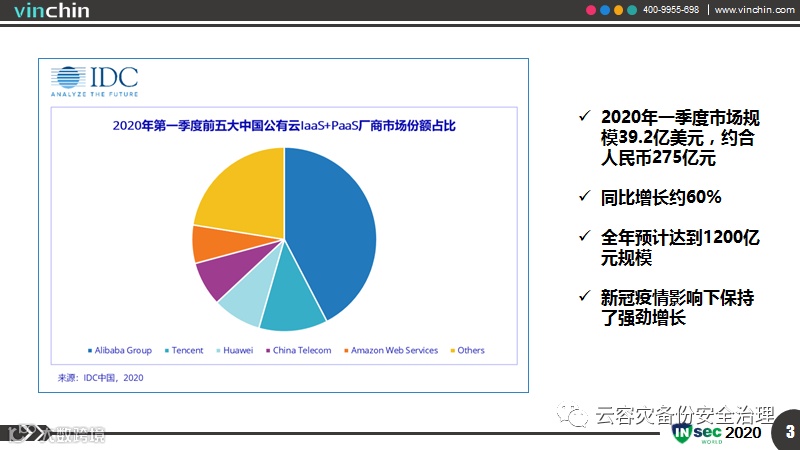The image size is (800, 450).
Task: Click the teal dot in header
Action: tap(632, 10)
